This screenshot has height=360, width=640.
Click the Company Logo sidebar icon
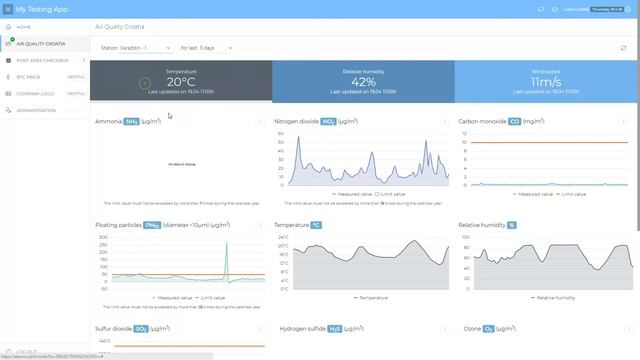(x=8, y=94)
